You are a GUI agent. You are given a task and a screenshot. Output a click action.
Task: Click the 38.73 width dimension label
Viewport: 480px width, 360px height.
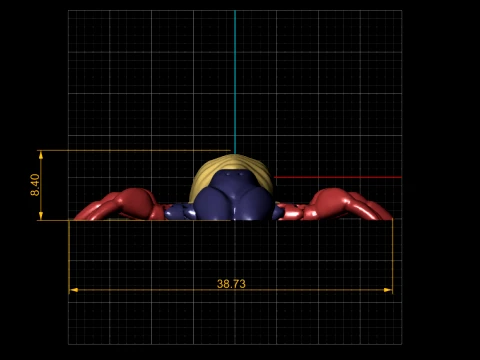coord(231,284)
